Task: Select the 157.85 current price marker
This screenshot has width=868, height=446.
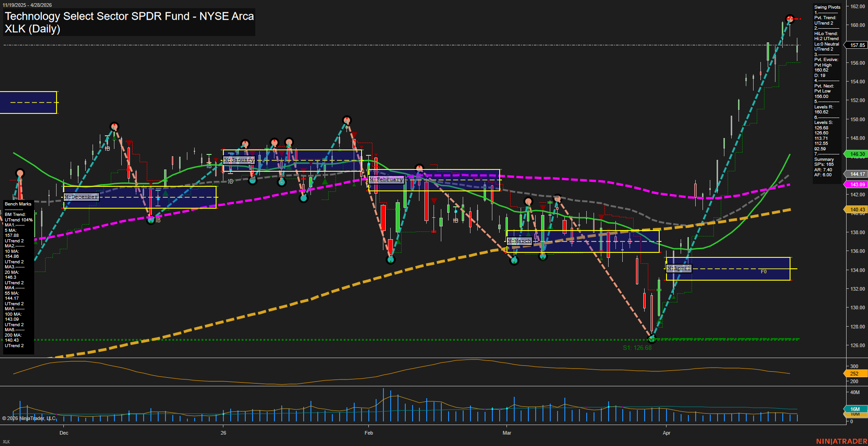Action: tap(857, 45)
